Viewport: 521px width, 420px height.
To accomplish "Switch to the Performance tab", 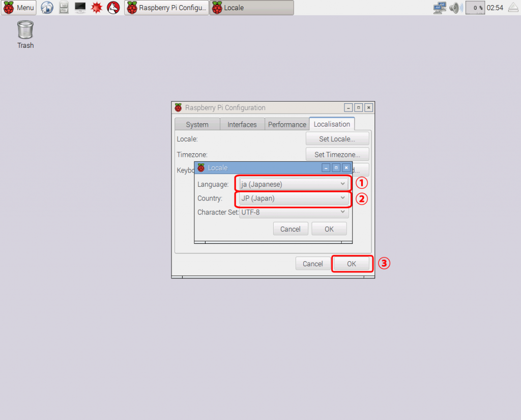I will [x=287, y=124].
